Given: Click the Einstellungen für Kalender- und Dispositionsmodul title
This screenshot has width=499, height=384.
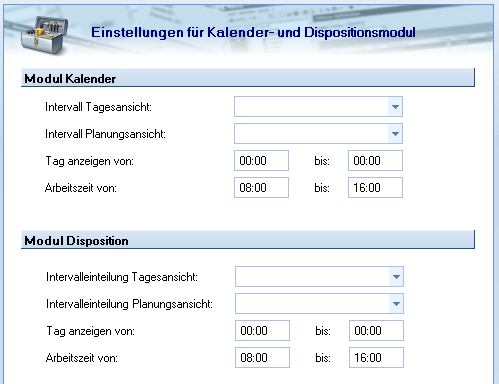Looking at the screenshot, I should [x=253, y=32].
